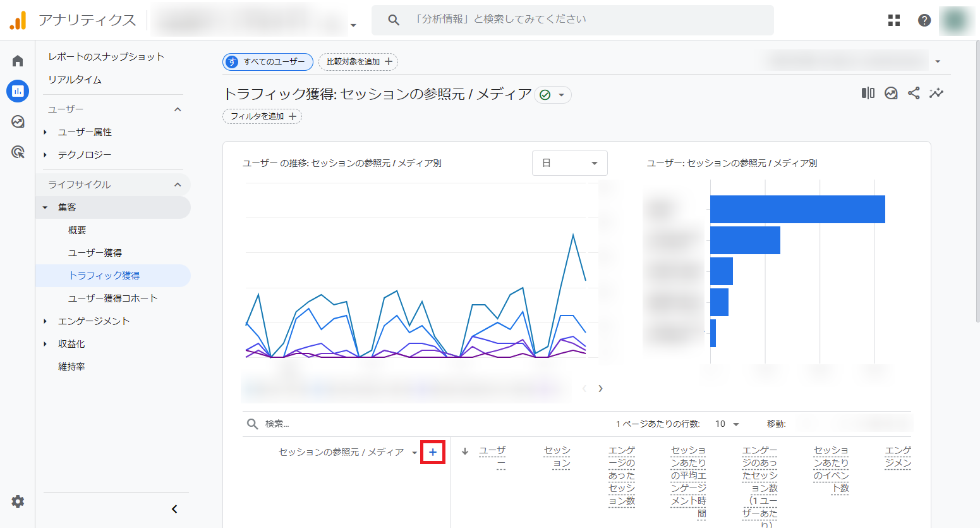Click the フィルタを追加 button
980x528 pixels.
click(x=262, y=116)
